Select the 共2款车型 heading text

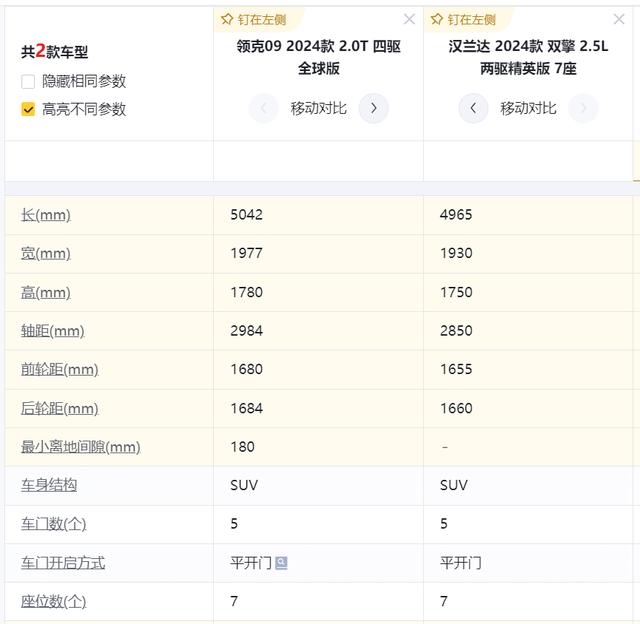pos(54,51)
